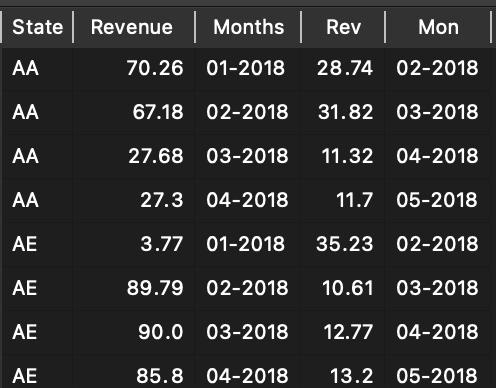Click the Rev cell showing 28.74
The width and height of the screenshot is (496, 388).
click(343, 68)
